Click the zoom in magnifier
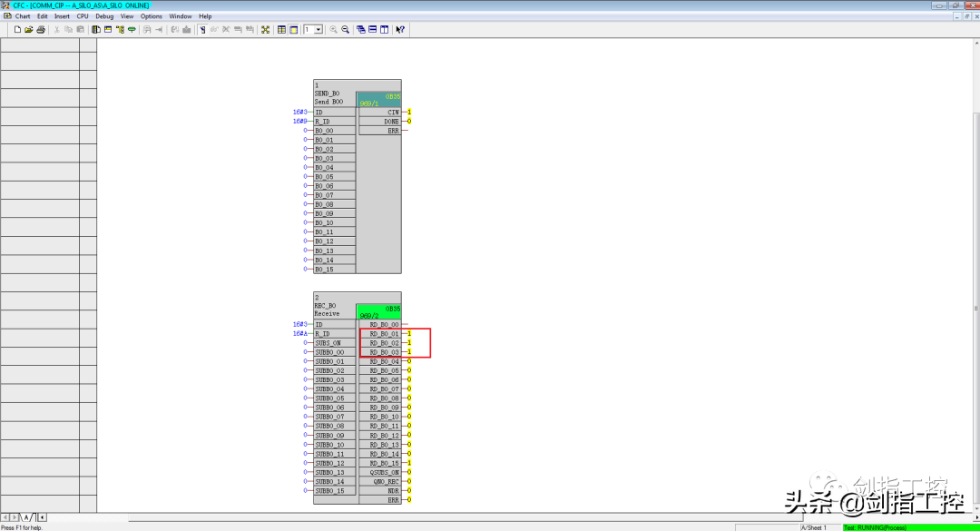This screenshot has width=980, height=531. point(334,30)
